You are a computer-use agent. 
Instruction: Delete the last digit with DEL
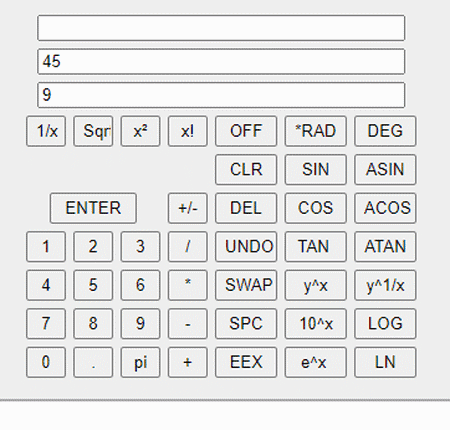click(246, 208)
